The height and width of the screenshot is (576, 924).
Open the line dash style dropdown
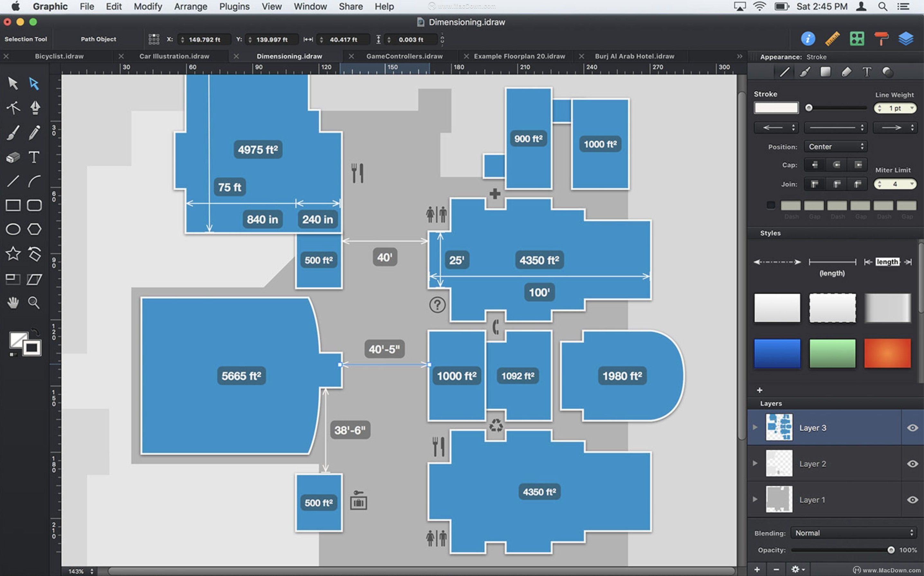(836, 128)
